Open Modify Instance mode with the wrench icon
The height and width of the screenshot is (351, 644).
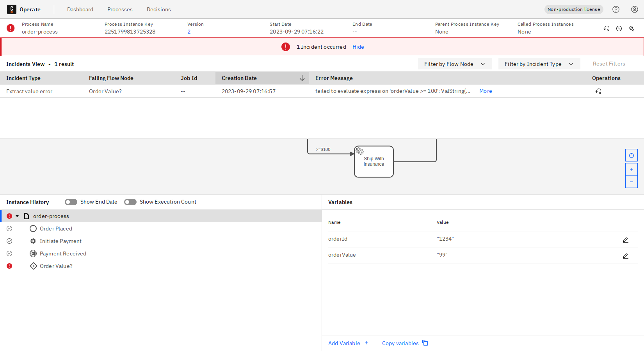632,28
